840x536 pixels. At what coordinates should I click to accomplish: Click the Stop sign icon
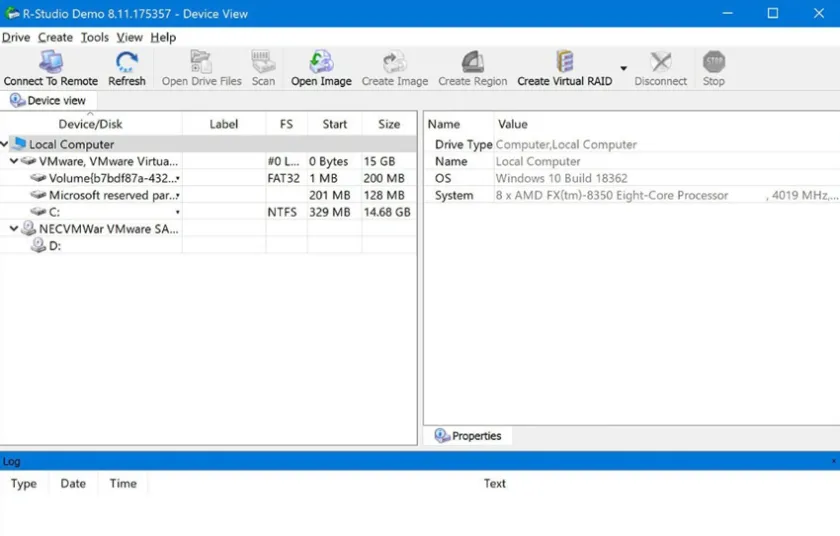pos(713,63)
